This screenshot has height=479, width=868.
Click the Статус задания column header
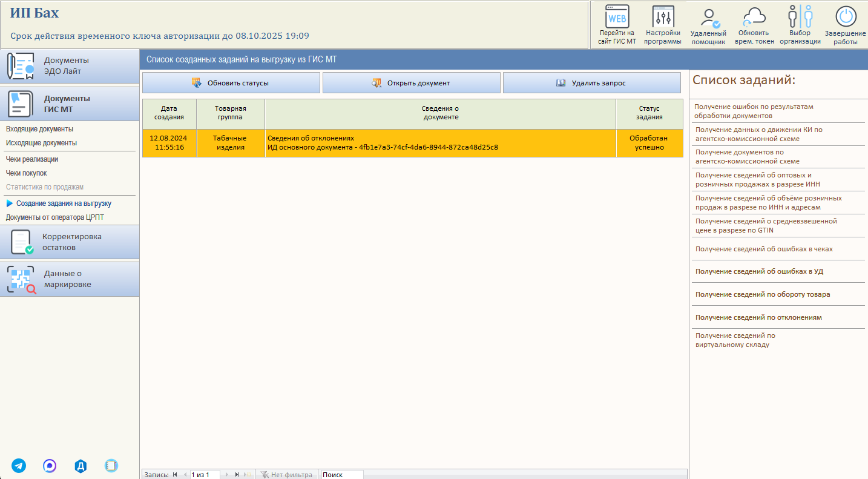coord(649,113)
